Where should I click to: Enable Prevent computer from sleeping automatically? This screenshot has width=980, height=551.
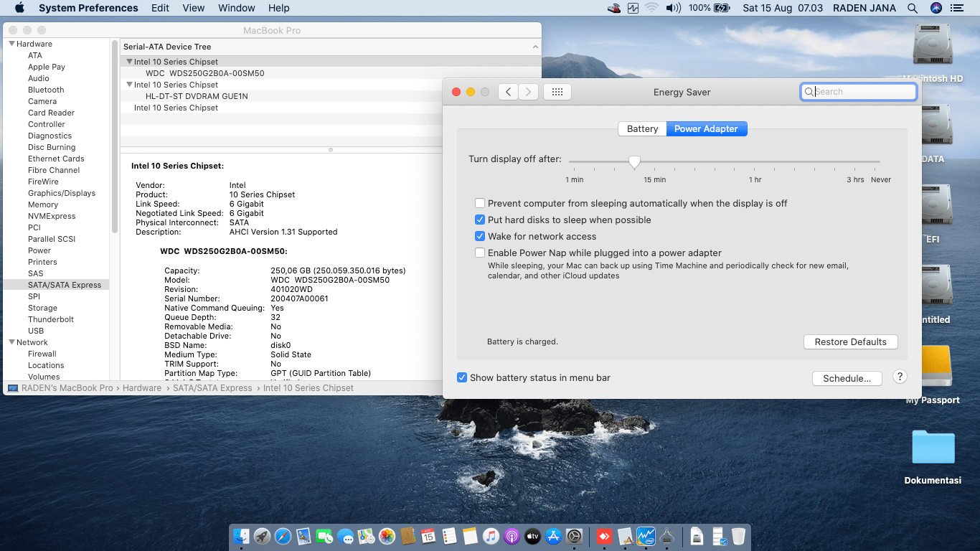480,204
